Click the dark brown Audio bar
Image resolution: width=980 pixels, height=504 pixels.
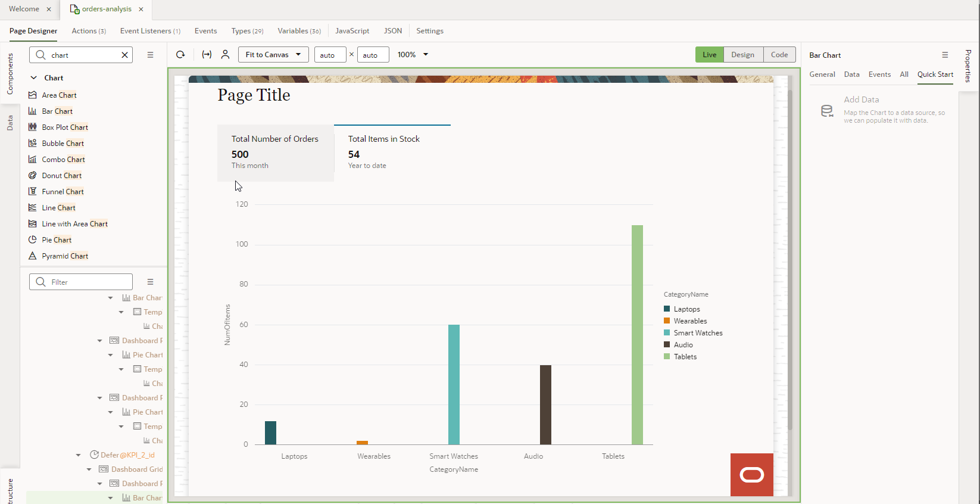point(545,405)
